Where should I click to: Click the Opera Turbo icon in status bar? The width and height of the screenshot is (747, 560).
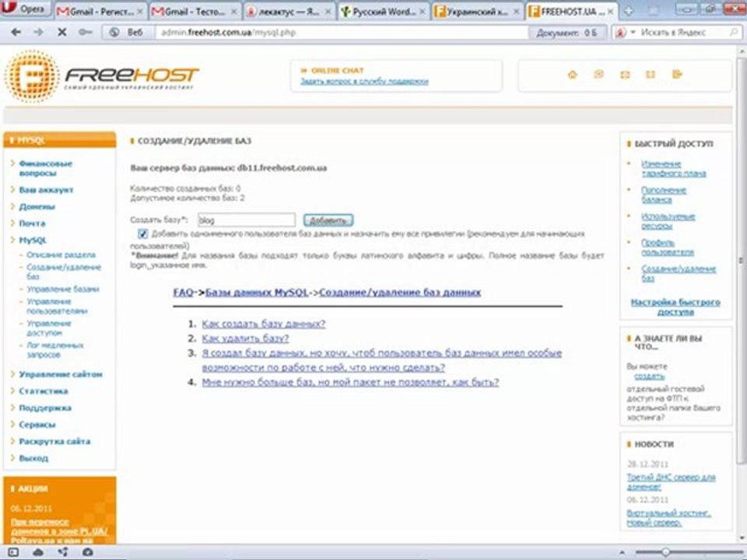click(x=88, y=552)
